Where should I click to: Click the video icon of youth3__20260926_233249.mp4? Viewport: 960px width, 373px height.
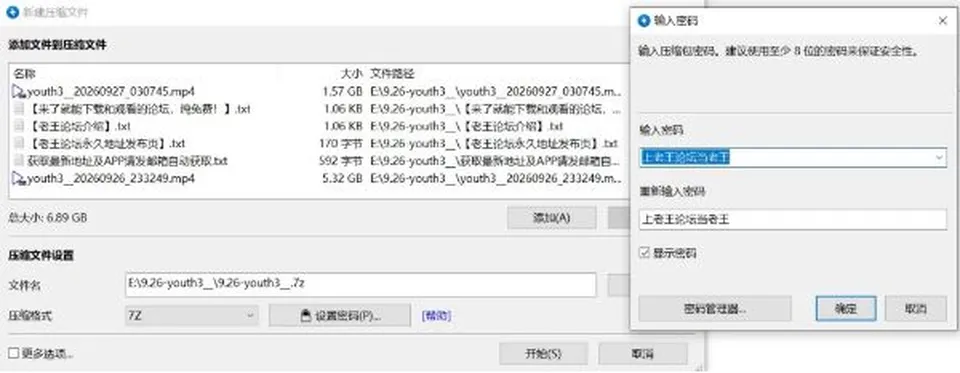click(19, 179)
